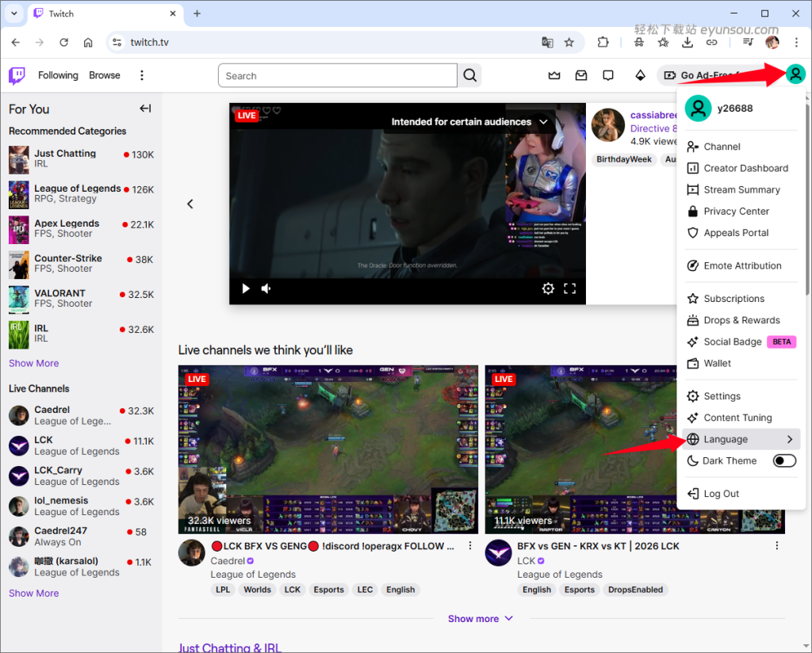
Task: Open the Just Chatting & IRL section heading
Action: tap(230, 647)
